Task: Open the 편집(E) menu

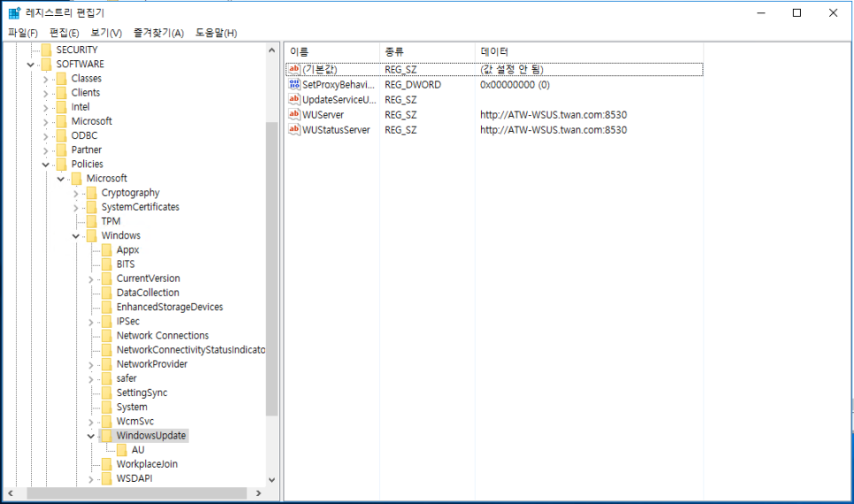Action: pyautogui.click(x=64, y=33)
